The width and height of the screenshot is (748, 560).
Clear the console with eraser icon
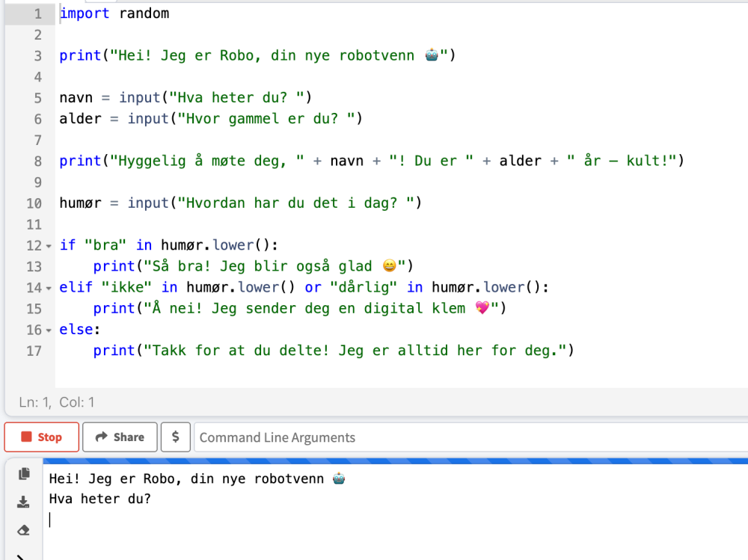(24, 530)
